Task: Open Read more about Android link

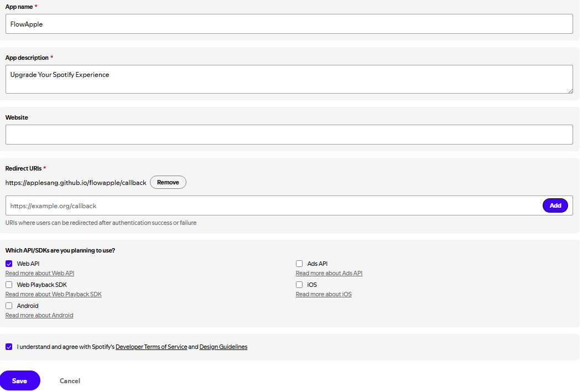Action: [39, 315]
